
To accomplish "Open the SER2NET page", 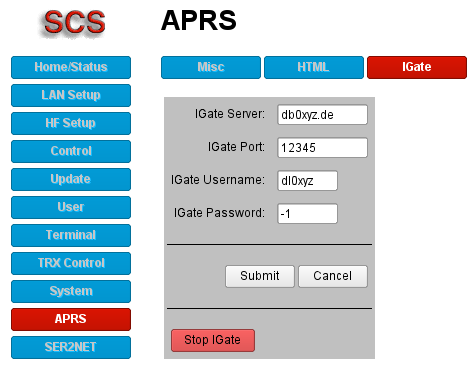I will [71, 347].
